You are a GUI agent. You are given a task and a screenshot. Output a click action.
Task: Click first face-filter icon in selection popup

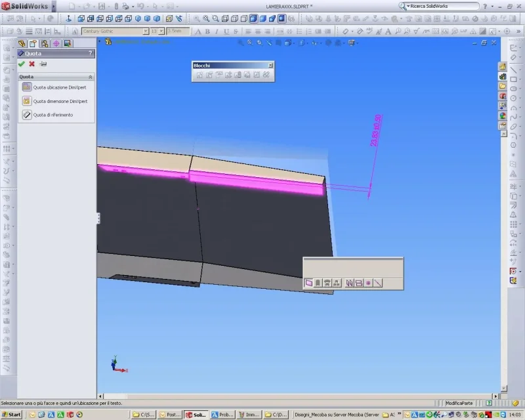coord(308,283)
